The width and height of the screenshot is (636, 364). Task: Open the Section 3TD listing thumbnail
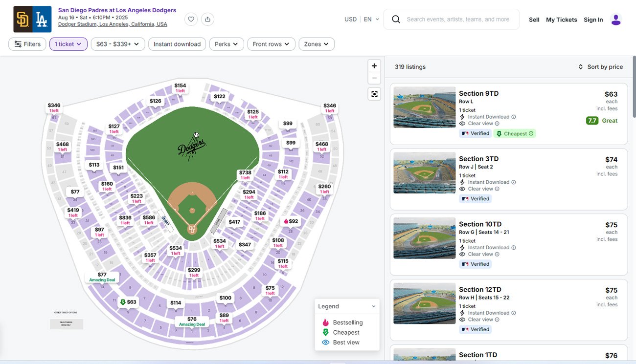pos(425,172)
